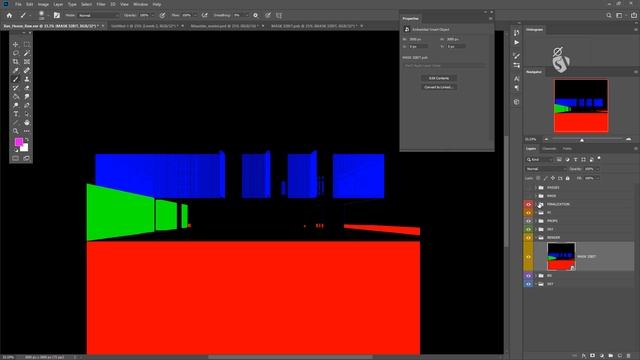Open the collapsed Actions panel play icon
The width and height of the screenshot is (640, 360).
516,42
